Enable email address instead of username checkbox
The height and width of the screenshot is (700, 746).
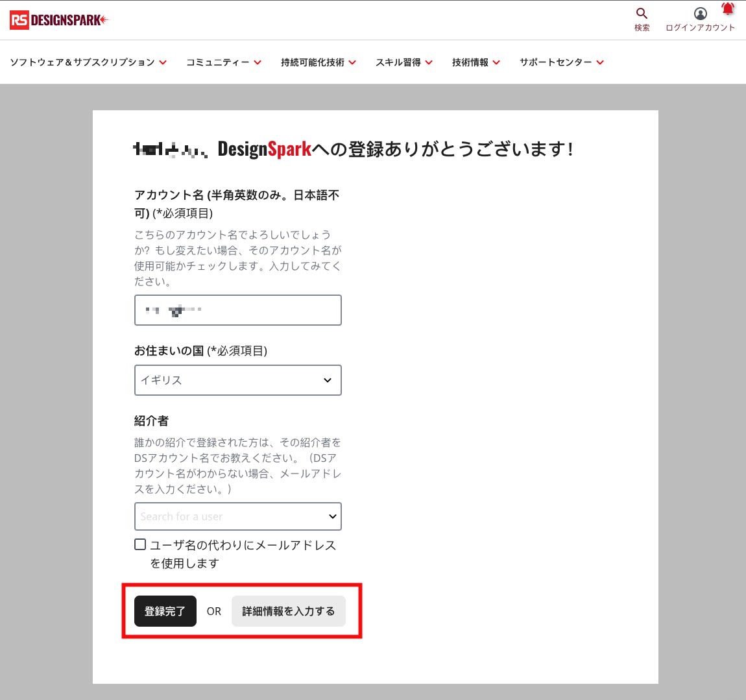[x=140, y=544]
